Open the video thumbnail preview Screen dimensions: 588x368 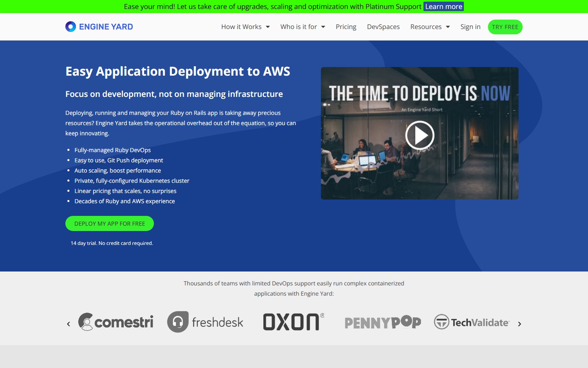(420, 133)
